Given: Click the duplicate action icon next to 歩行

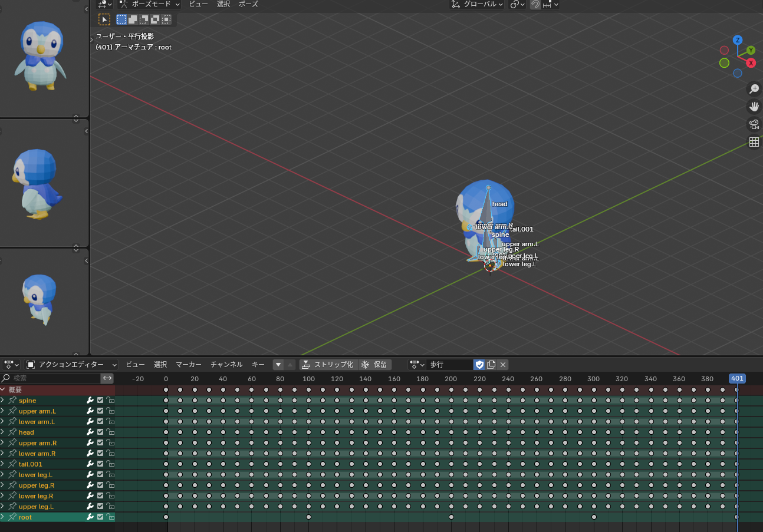Looking at the screenshot, I should point(491,365).
